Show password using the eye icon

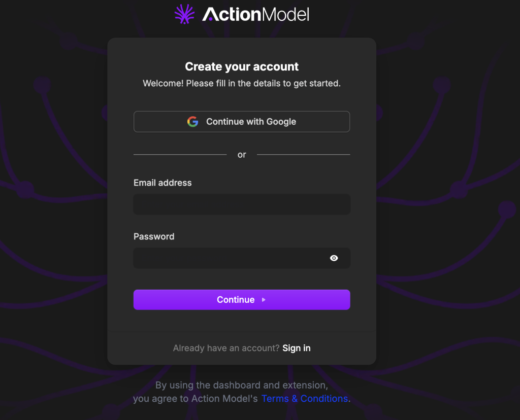[334, 258]
